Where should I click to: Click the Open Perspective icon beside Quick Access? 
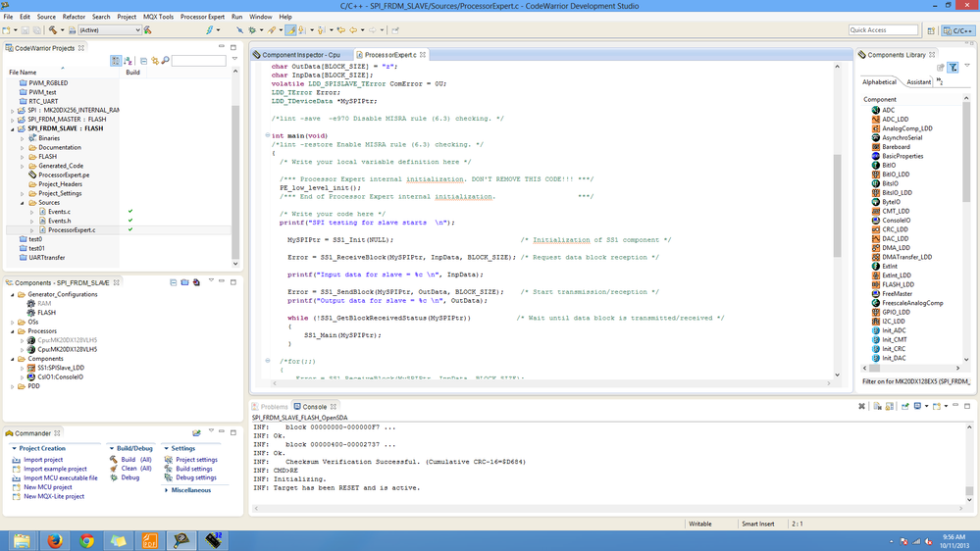pos(931,30)
